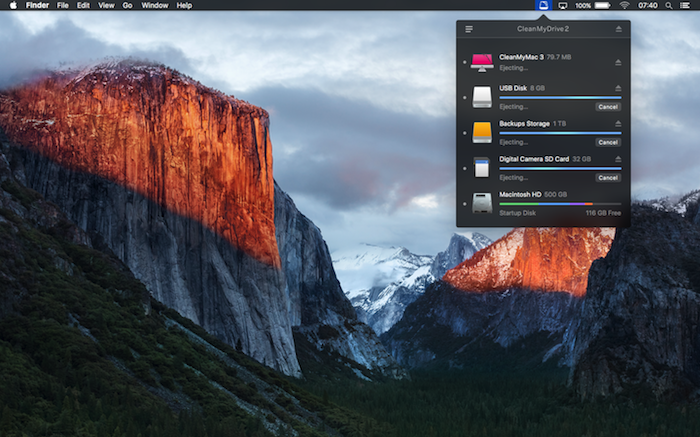Eject the Digital Camera SD Card
Viewport: 700px width, 437px height.
[x=618, y=159]
